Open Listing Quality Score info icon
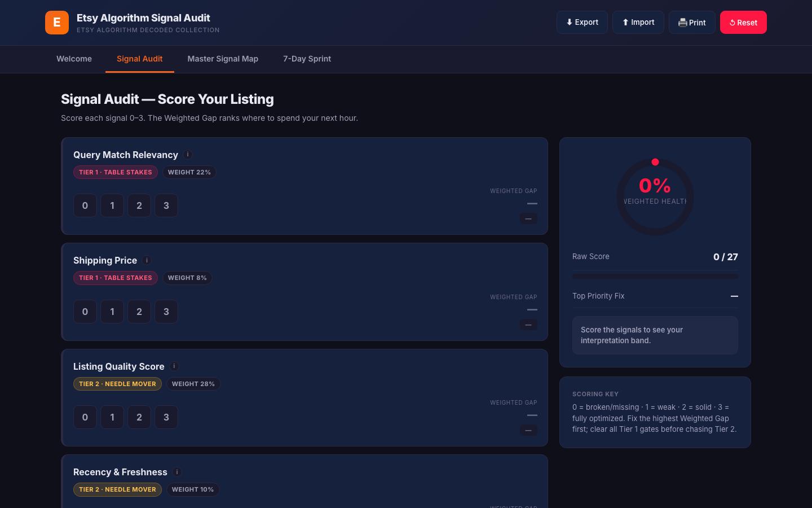 pos(174,366)
